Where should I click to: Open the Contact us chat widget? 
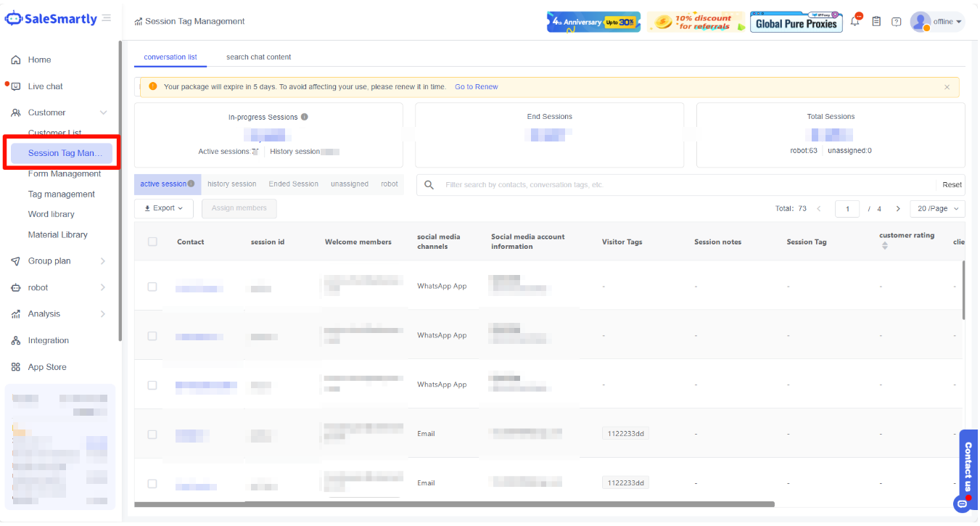pyautogui.click(x=968, y=468)
